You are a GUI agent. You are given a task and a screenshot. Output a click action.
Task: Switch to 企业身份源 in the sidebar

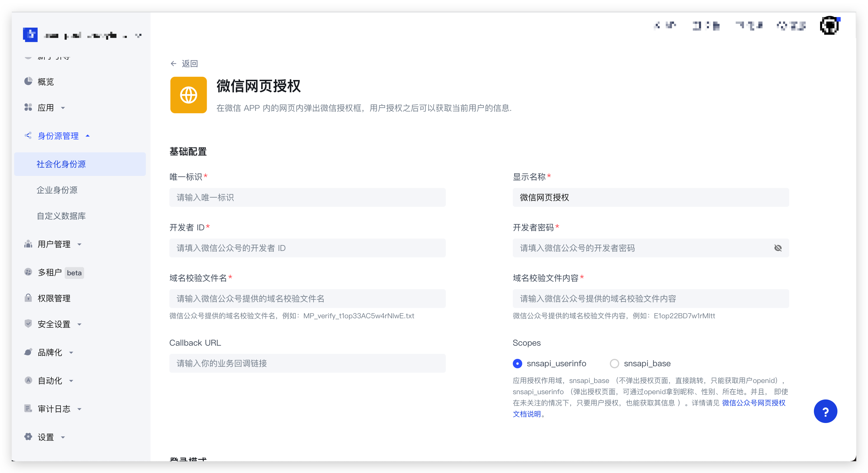tap(57, 190)
